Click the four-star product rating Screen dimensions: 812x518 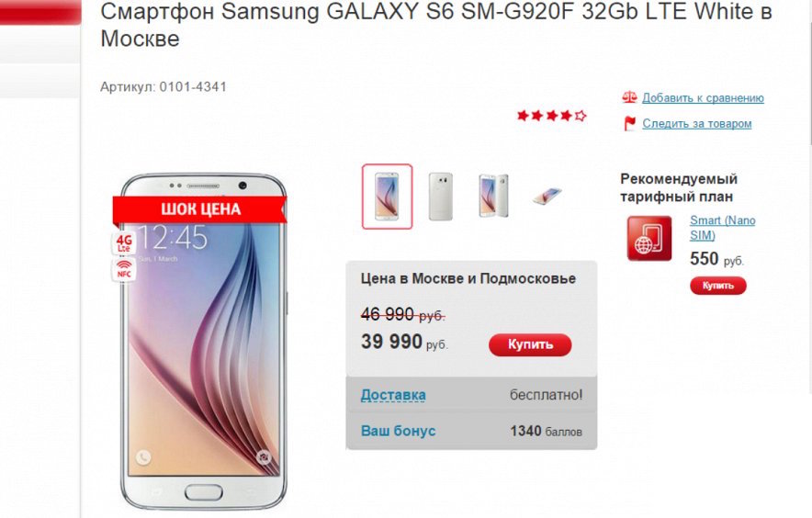click(551, 116)
